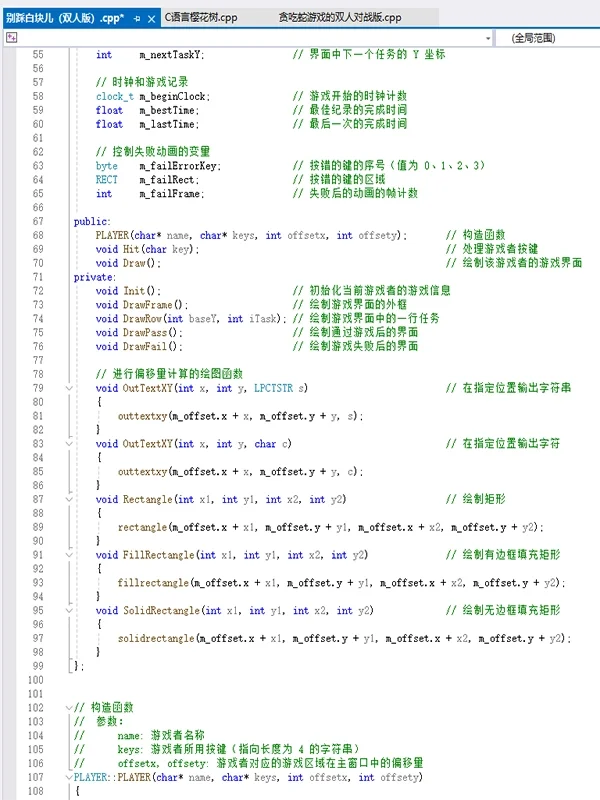Switch to the C语言樱花树.cpp tab
Screen dimensions: 600x800
(x=201, y=17)
